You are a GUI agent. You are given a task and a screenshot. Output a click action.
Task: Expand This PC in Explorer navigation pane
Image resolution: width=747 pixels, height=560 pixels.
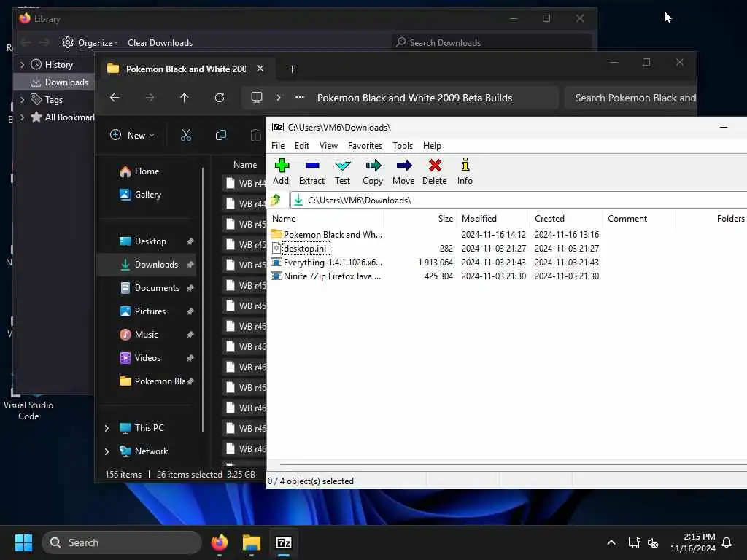[107, 428]
